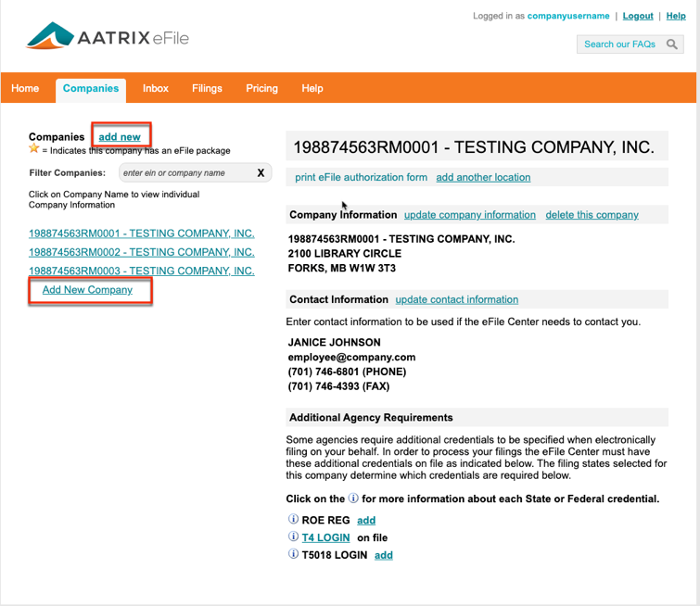Viewport: 700px width, 606px height.
Task: Focus the Search our FAQs box
Action: click(x=619, y=44)
